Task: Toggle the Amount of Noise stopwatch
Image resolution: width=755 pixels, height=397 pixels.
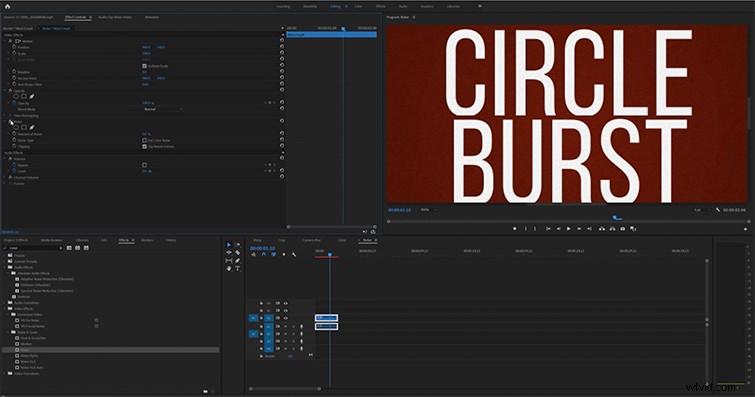Action: click(x=14, y=134)
